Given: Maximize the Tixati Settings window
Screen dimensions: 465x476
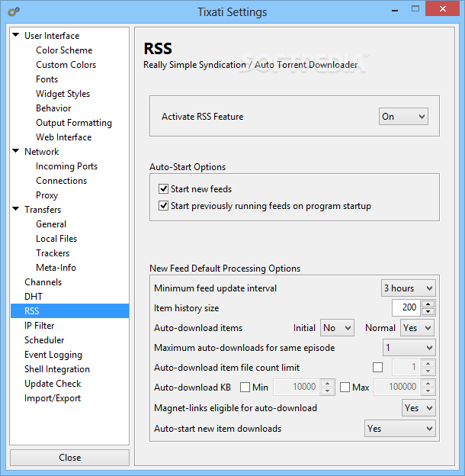Looking at the screenshot, I should point(415,9).
